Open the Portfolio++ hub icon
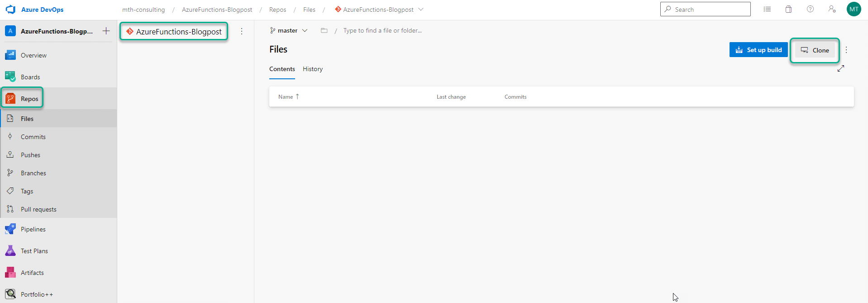This screenshot has width=868, height=303. [10, 294]
